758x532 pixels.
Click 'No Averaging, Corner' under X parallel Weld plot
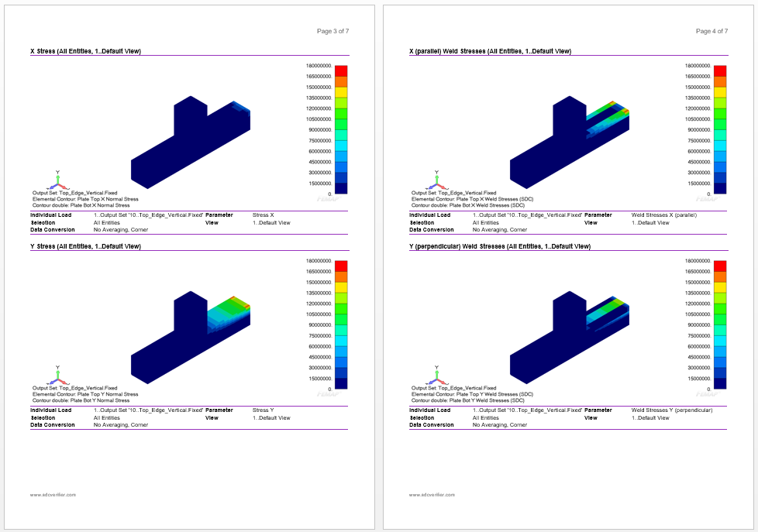[x=499, y=230]
